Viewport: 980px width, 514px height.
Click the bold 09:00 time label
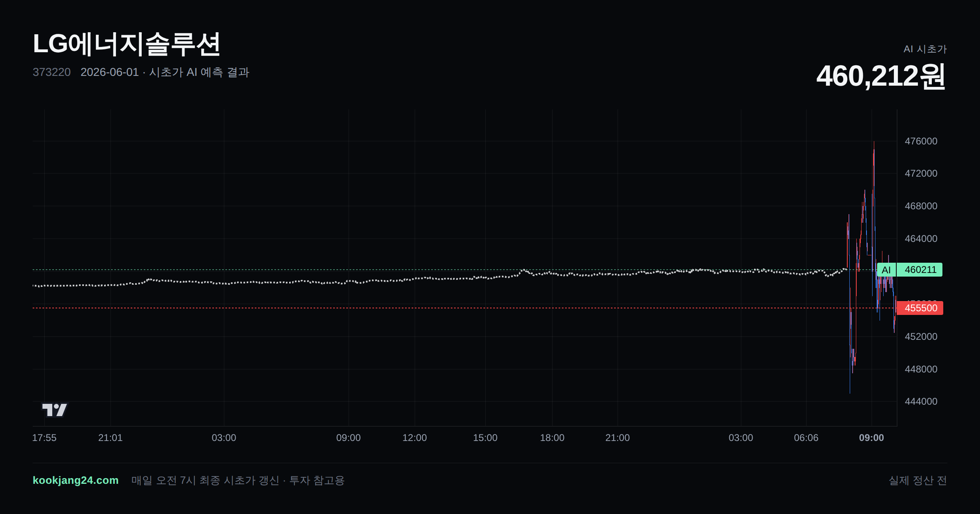pyautogui.click(x=871, y=438)
